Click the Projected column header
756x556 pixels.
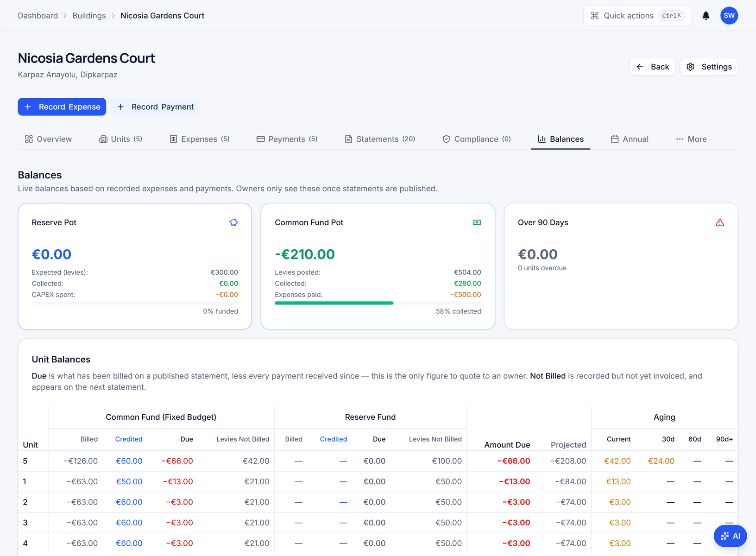click(568, 445)
